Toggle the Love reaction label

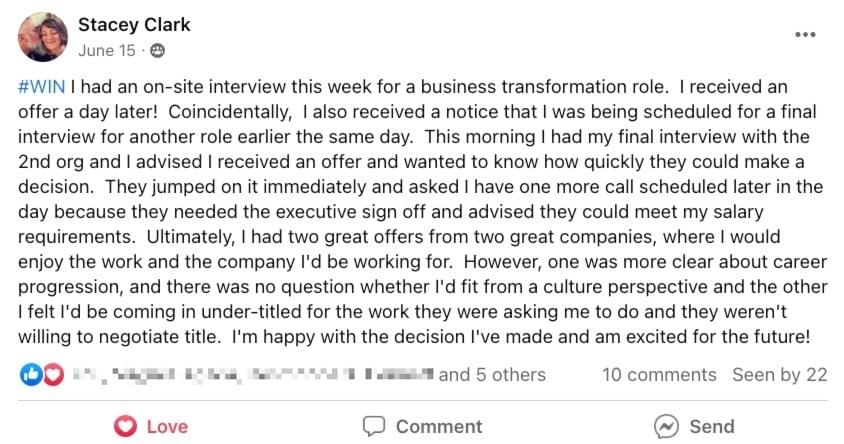coord(167,426)
